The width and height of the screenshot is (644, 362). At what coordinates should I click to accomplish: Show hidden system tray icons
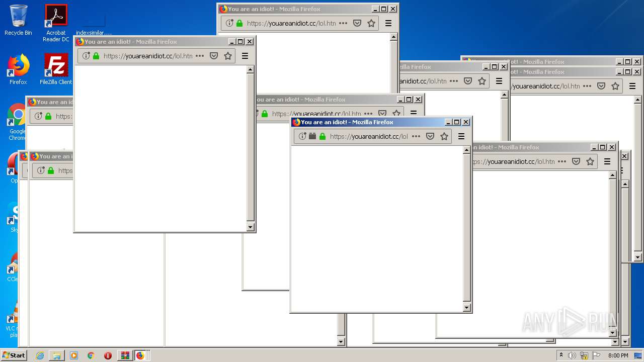(561, 355)
